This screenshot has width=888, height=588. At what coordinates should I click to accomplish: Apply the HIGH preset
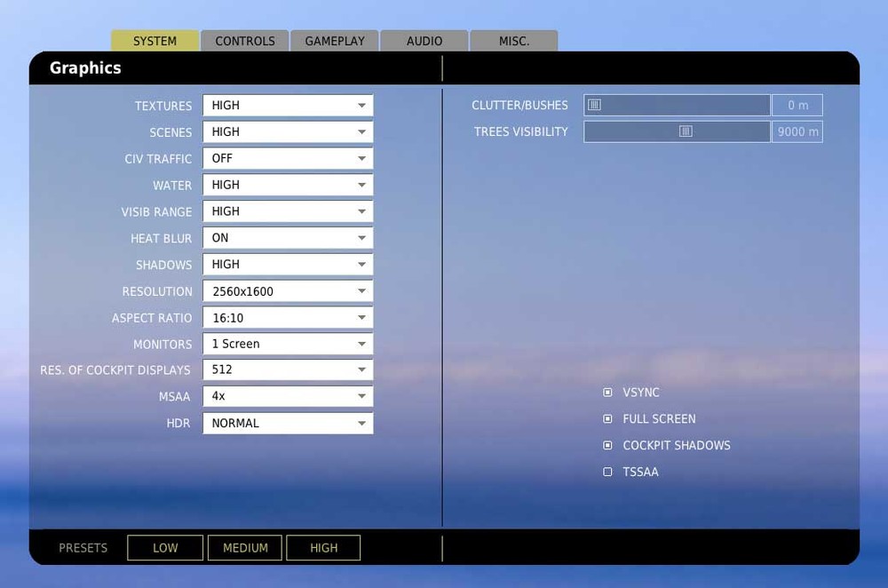[x=323, y=548]
